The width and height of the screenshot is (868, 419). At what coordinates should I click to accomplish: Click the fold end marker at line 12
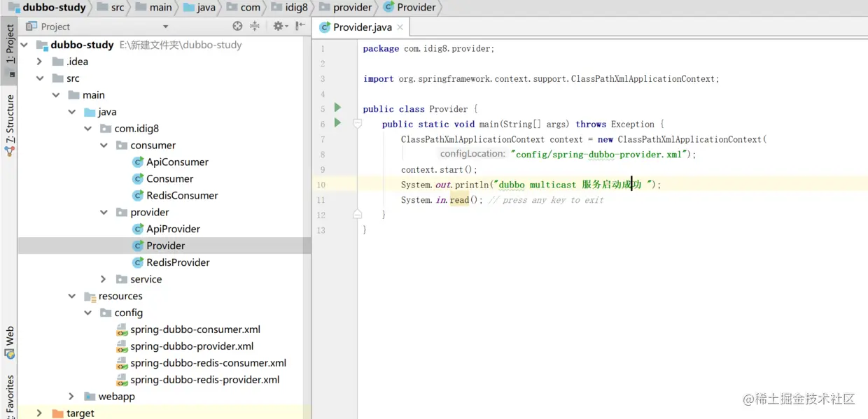coord(357,214)
